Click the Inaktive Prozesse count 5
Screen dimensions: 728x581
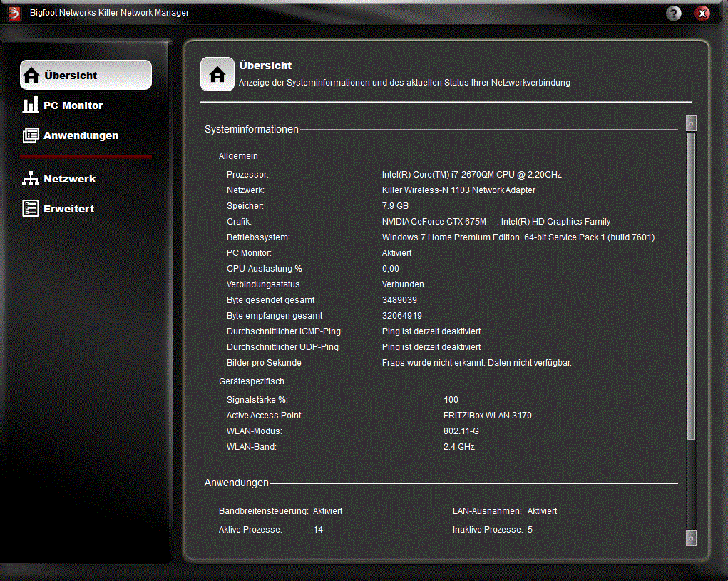tap(530, 530)
